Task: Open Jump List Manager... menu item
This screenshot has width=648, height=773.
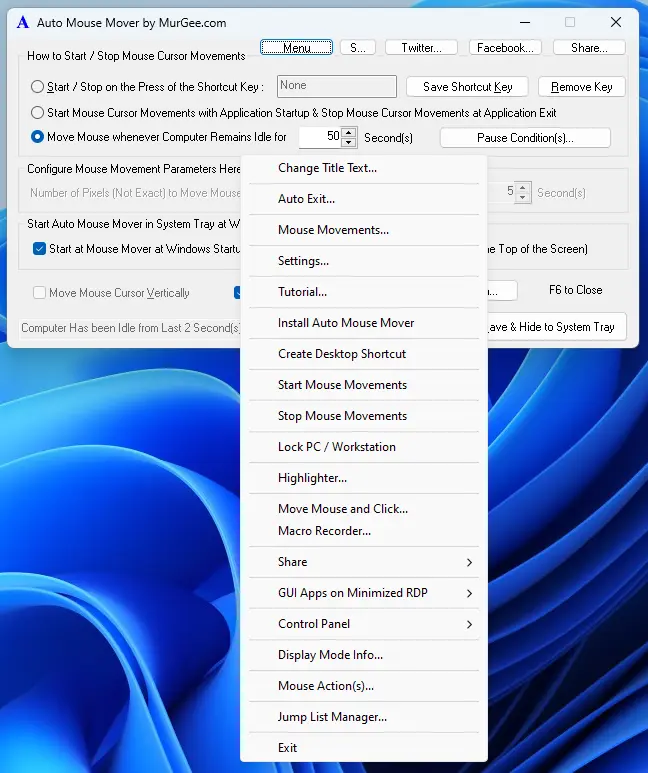Action: [364, 717]
